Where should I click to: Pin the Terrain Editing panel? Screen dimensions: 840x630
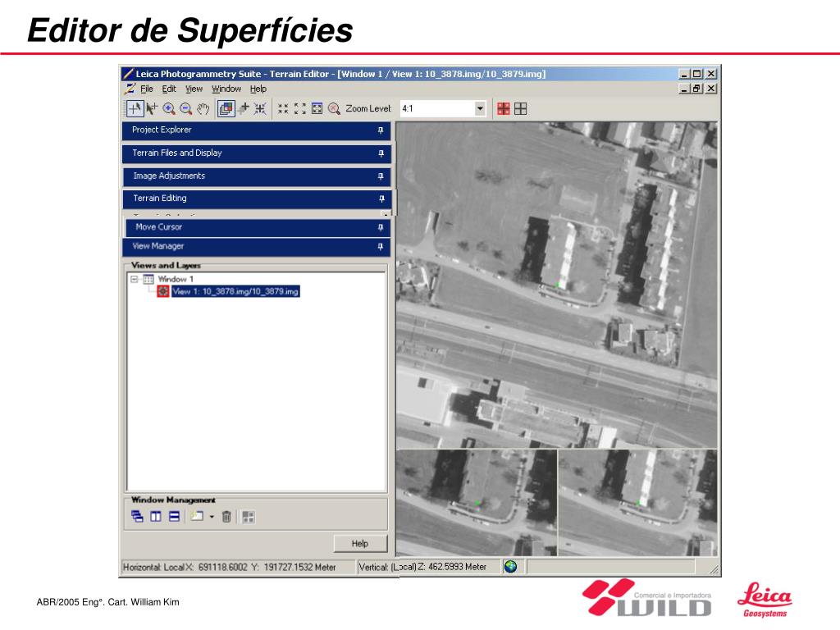[381, 199]
